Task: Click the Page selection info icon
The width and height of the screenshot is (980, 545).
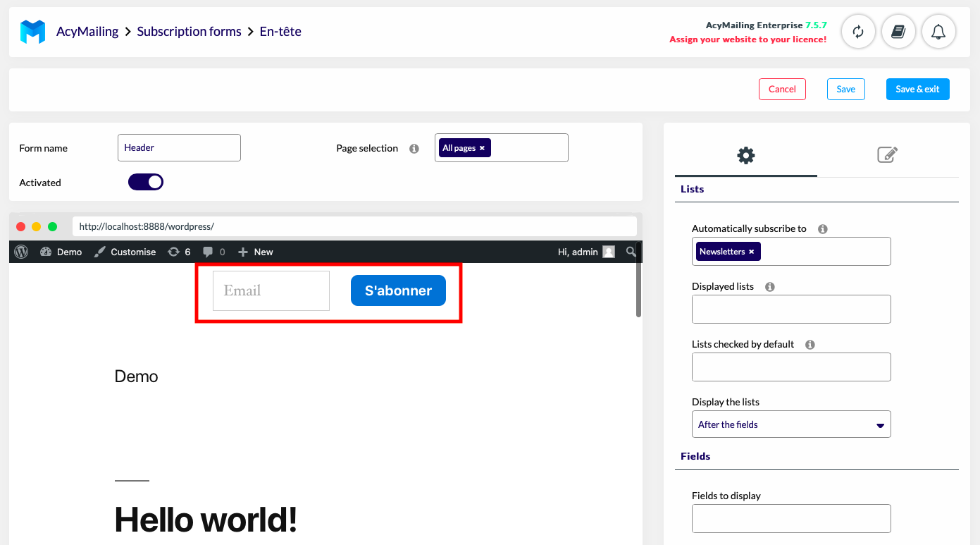Action: [414, 148]
